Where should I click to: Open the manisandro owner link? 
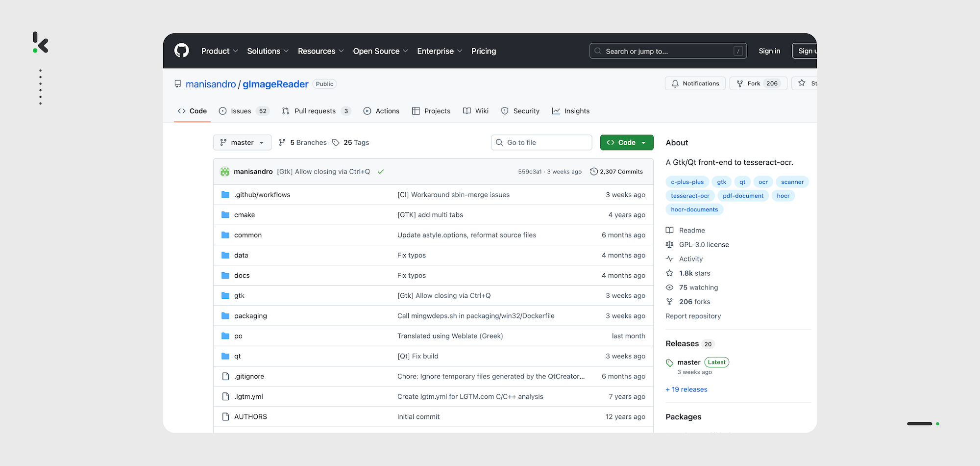211,84
